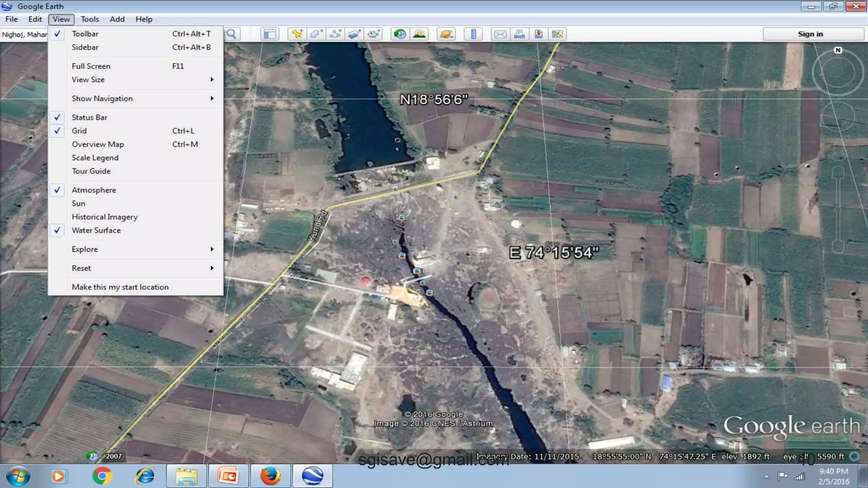The image size is (868, 488).
Task: Click the Record a Tour camera icon
Action: coord(374,34)
